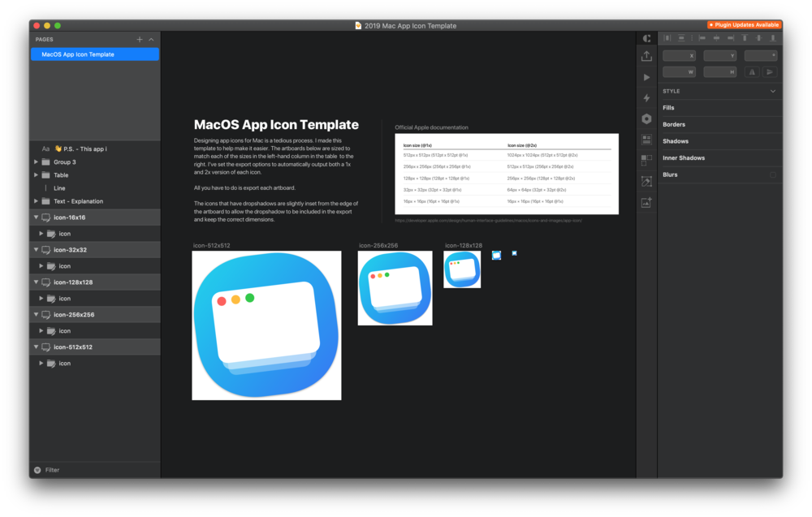This screenshot has width=812, height=517.
Task: Add a new page with the plus icon
Action: (140, 39)
